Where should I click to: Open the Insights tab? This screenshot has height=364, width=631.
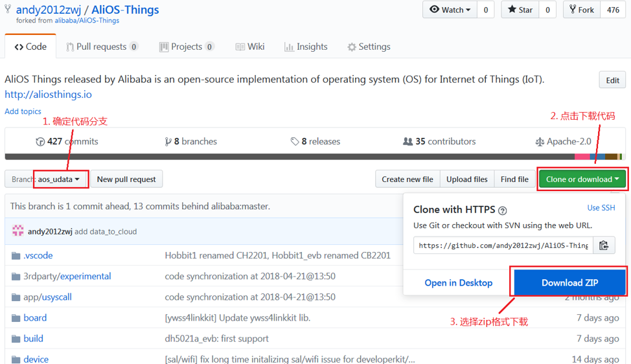306,47
